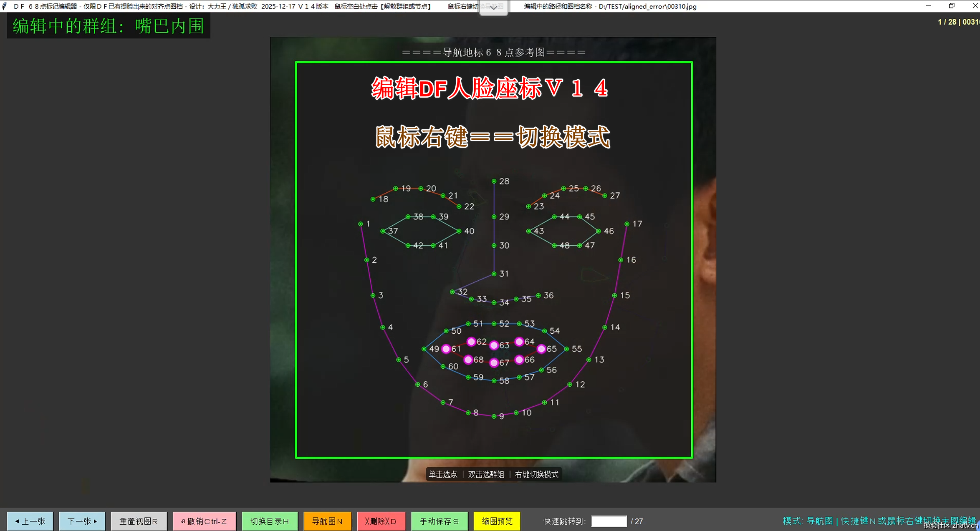Click highlighted node 66 in mouth group
Viewport: 980px width, 531px height.
519,359
